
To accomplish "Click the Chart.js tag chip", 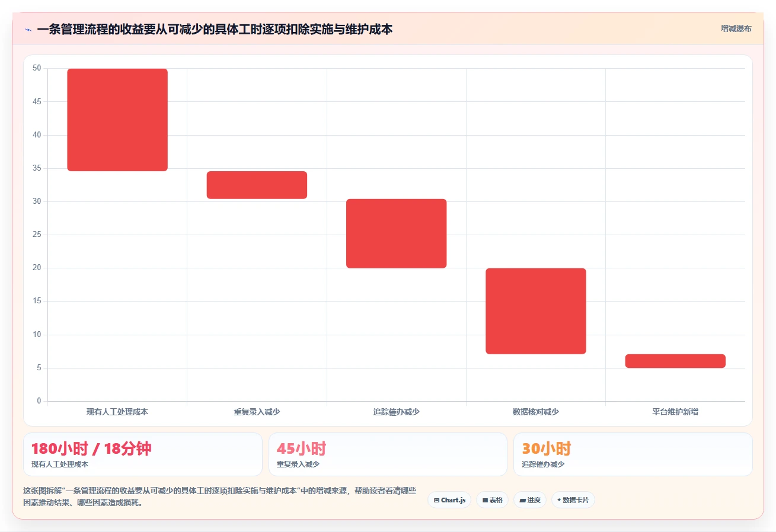I will point(449,500).
